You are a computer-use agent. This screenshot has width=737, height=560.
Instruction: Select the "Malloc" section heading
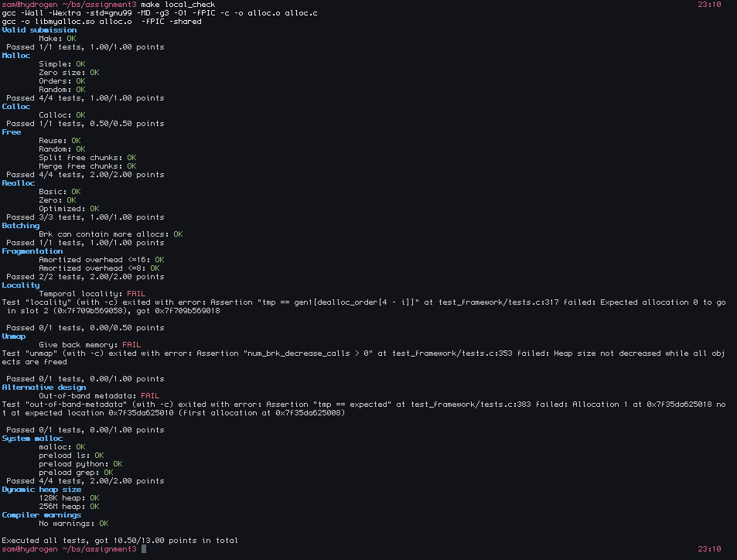pos(16,56)
